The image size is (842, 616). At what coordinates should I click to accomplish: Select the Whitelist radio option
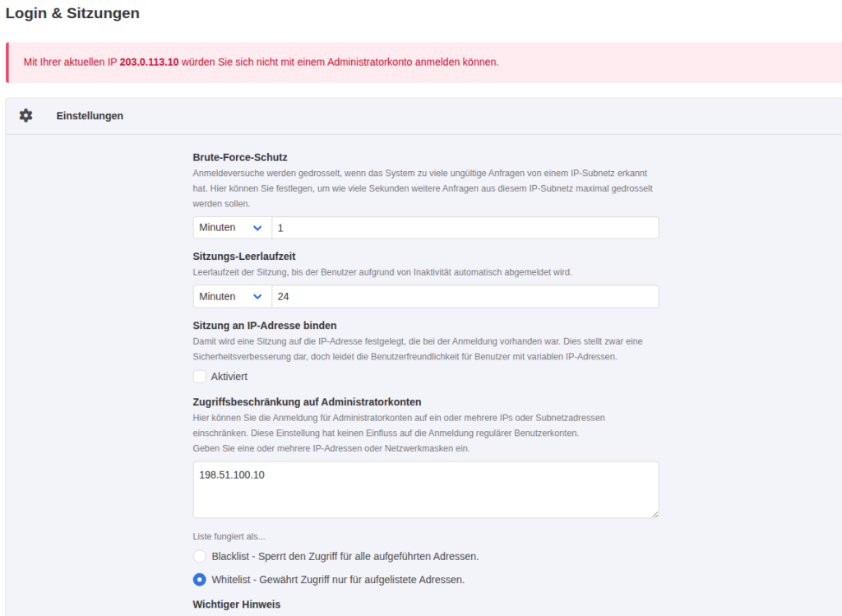200,580
